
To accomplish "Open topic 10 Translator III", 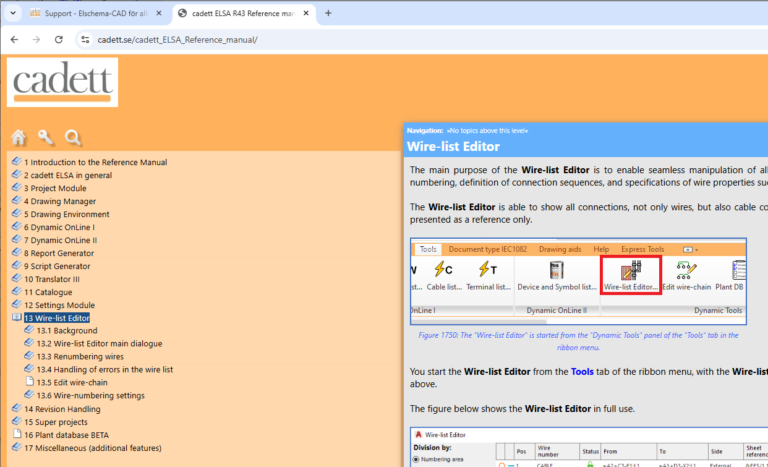I will [x=52, y=279].
